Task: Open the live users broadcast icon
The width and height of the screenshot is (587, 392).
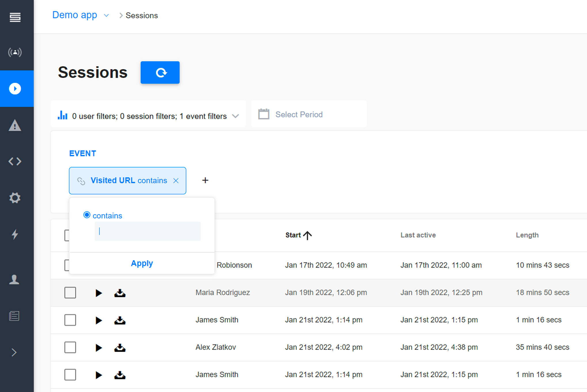Action: pos(15,52)
